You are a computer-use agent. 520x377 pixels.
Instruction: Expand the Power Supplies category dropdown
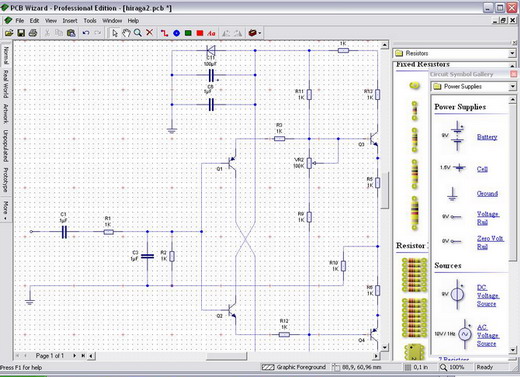[x=512, y=87]
